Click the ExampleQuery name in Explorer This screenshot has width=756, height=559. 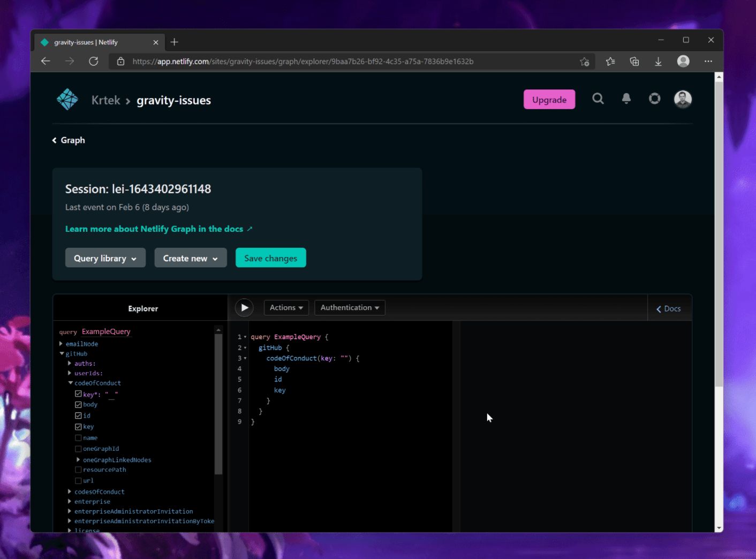point(106,331)
